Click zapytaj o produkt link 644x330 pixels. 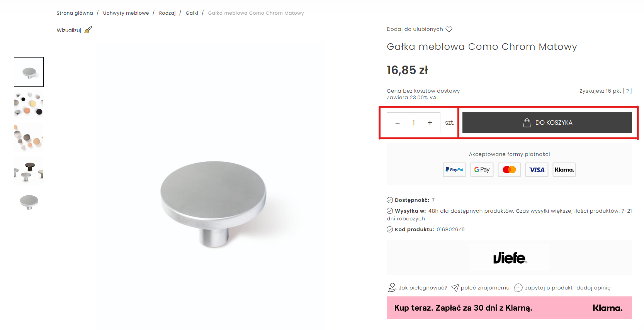(x=544, y=288)
